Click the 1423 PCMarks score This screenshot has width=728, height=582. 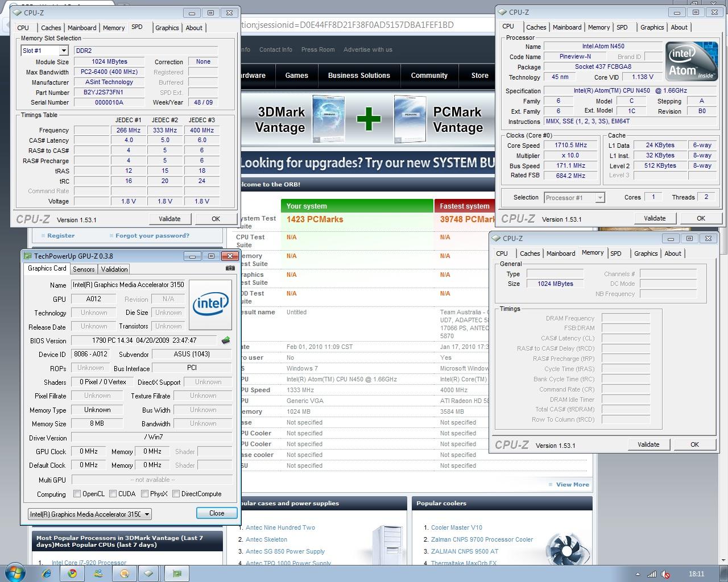coord(315,219)
